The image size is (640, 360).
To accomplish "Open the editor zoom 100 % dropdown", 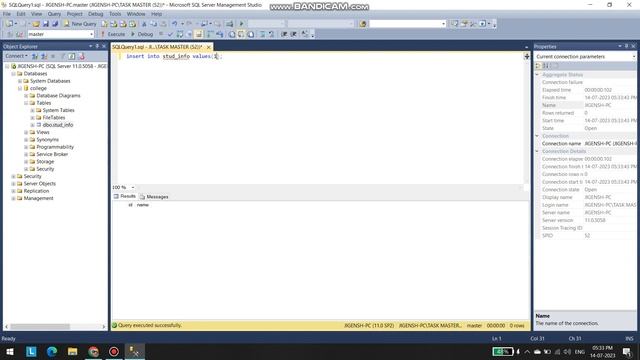I will [x=133, y=187].
